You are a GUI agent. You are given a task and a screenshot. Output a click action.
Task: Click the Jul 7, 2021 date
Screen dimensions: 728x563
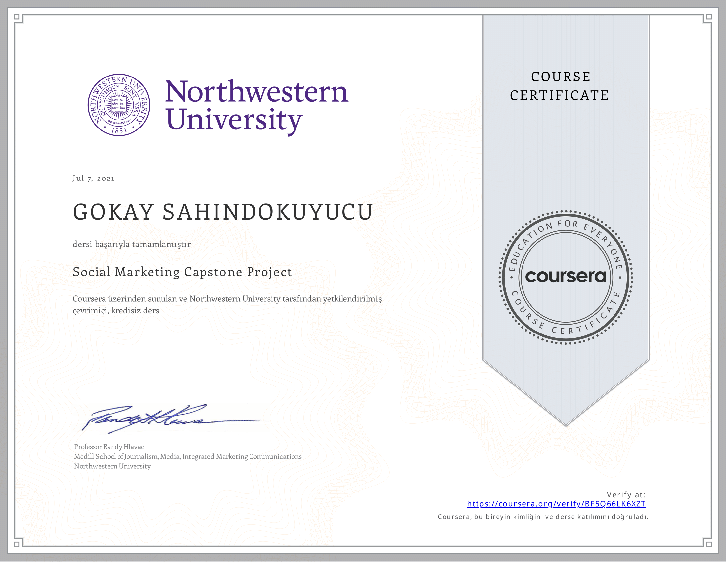(93, 179)
